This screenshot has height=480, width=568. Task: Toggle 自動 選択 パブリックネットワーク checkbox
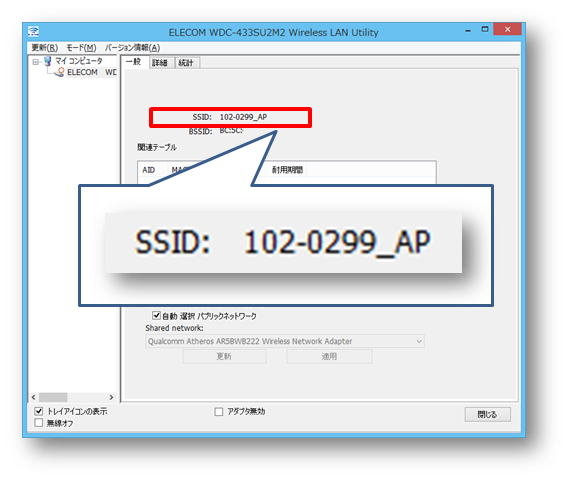point(156,316)
